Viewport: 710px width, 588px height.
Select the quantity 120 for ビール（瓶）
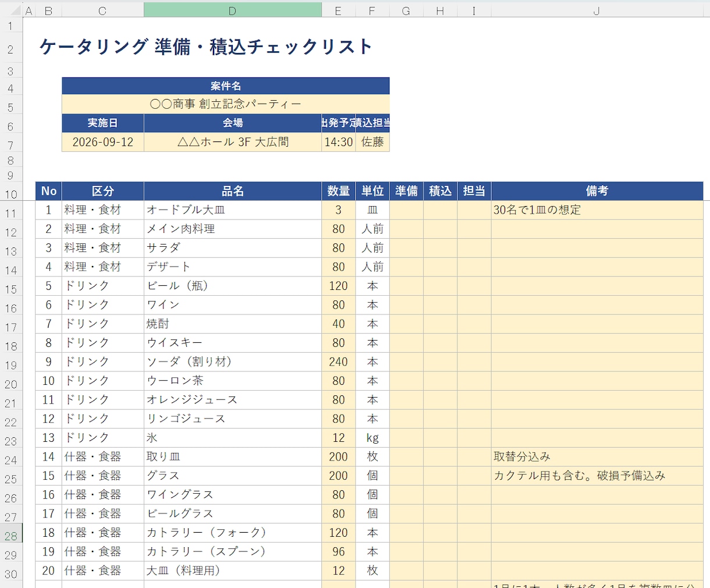coord(339,286)
